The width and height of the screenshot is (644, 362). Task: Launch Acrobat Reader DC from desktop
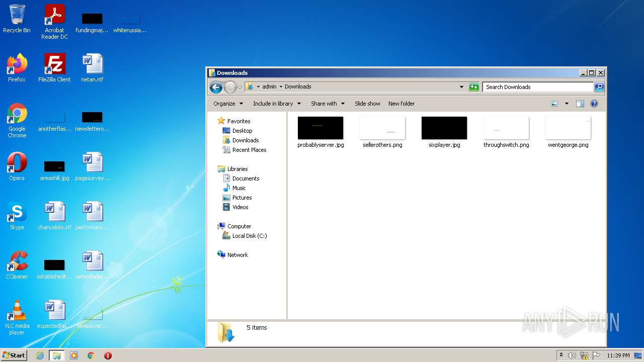tap(54, 22)
